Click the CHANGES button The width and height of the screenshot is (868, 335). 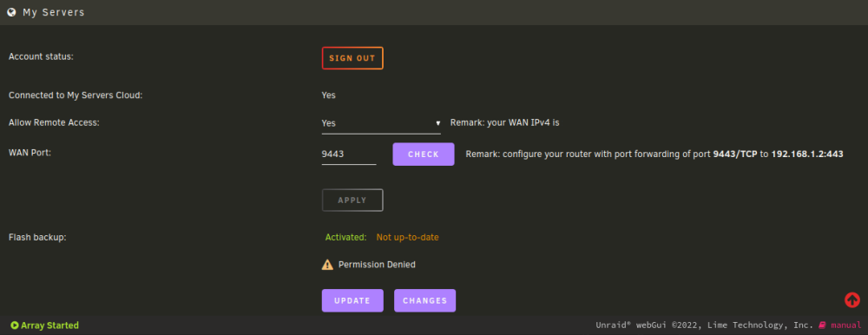pyautogui.click(x=424, y=300)
